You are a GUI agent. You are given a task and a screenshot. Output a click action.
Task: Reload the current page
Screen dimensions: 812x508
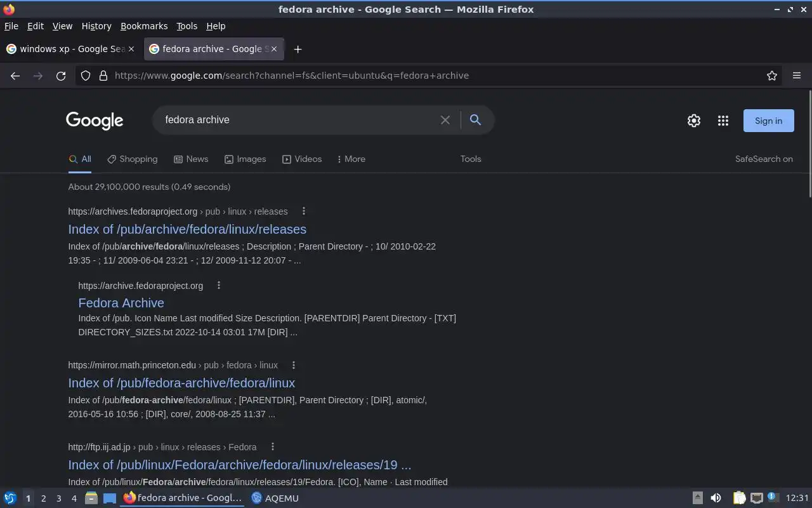point(61,76)
